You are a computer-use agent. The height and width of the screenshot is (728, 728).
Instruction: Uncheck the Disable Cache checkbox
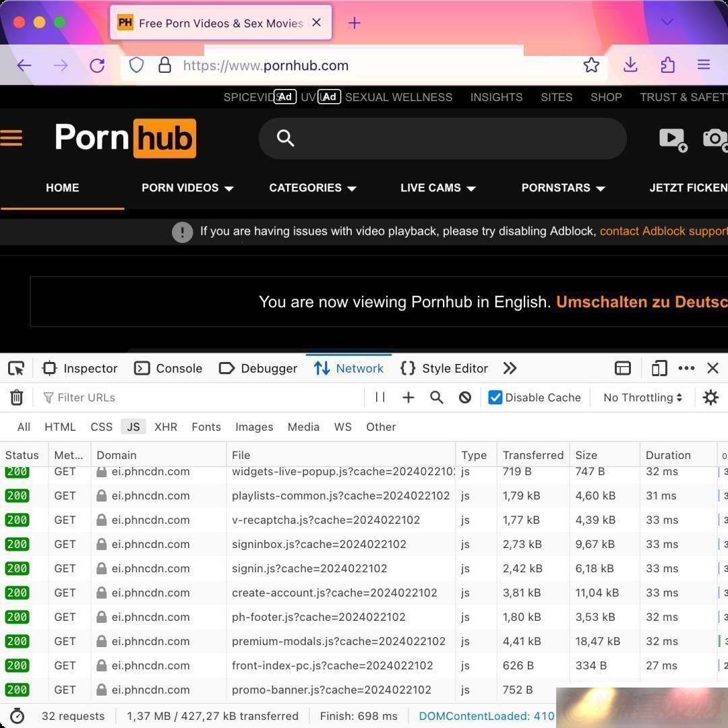point(495,398)
